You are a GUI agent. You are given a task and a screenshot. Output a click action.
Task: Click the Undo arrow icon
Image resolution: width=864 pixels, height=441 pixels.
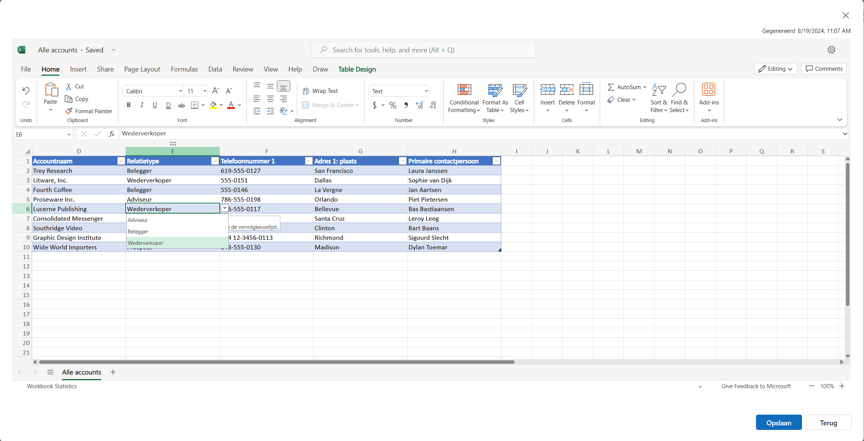tap(26, 90)
